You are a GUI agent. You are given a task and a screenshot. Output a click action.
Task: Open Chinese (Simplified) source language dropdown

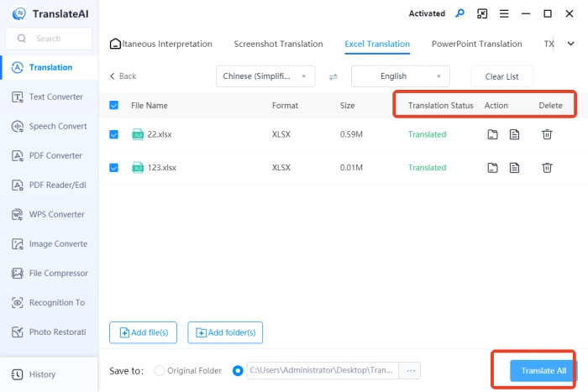coord(265,76)
